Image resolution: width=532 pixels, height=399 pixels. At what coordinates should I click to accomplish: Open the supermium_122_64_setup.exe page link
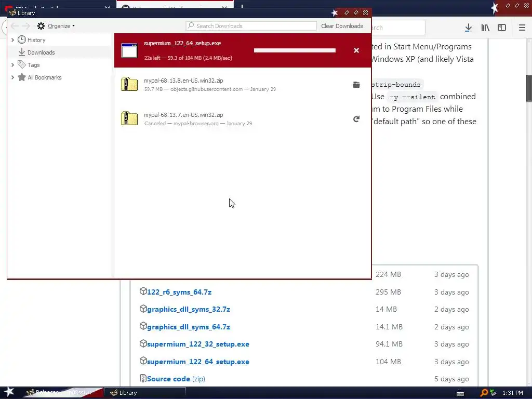pyautogui.click(x=198, y=362)
